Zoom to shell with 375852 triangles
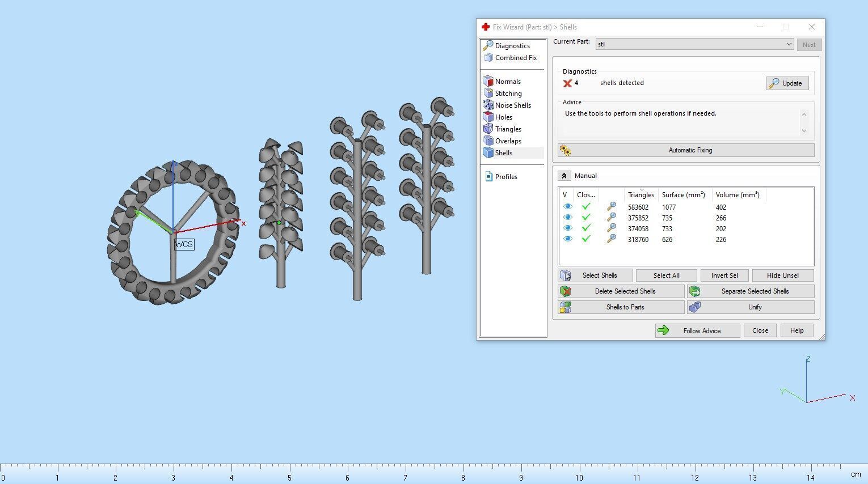 (611, 218)
